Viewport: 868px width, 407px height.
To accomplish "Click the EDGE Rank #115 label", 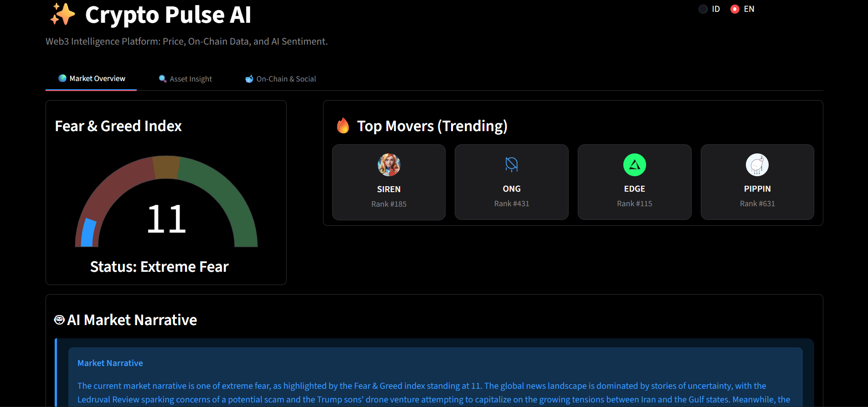I will coord(634,203).
